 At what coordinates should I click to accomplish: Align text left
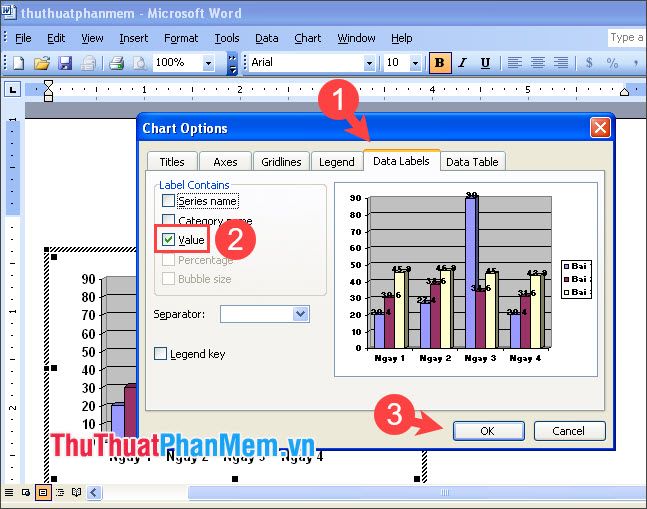(514, 63)
